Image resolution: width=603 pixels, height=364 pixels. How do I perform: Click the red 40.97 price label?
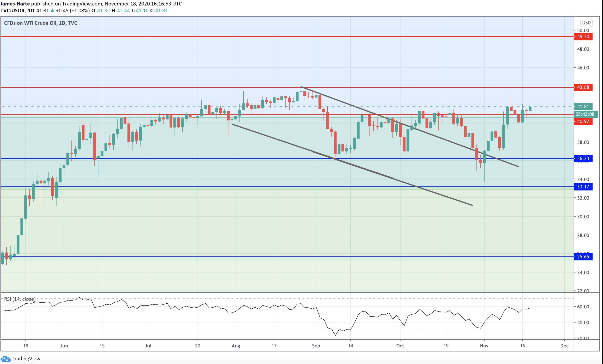point(583,122)
